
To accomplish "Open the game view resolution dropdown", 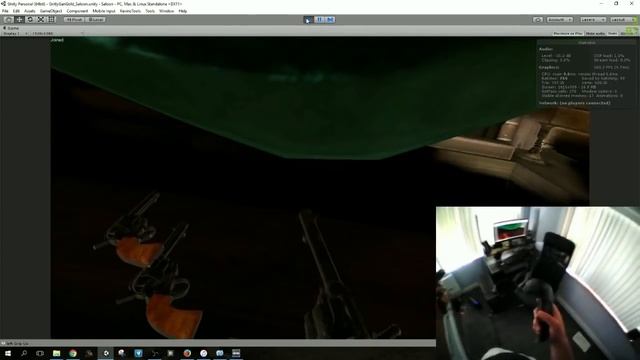I will point(57,33).
